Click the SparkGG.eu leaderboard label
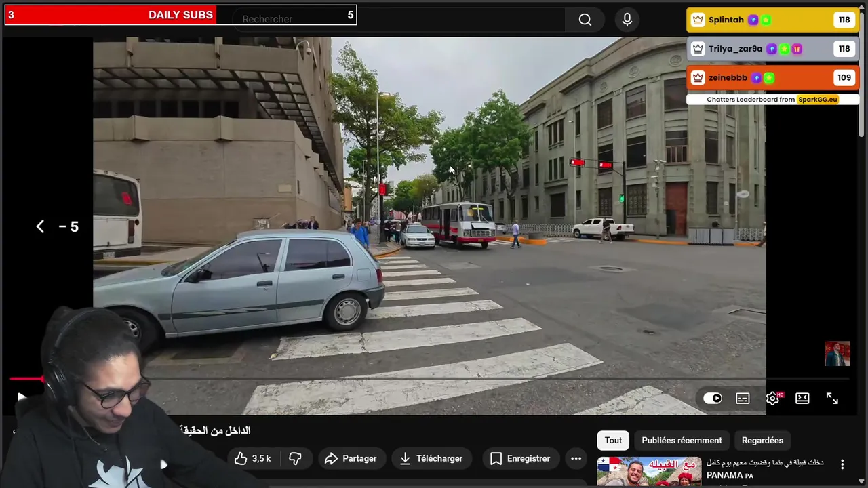The image size is (868, 488). [817, 99]
